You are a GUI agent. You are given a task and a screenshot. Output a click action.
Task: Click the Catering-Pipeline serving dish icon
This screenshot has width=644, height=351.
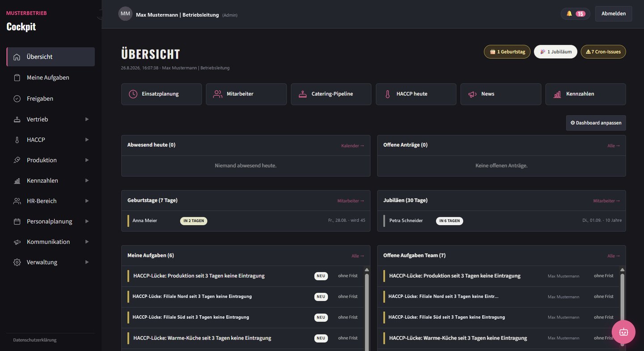[303, 94]
